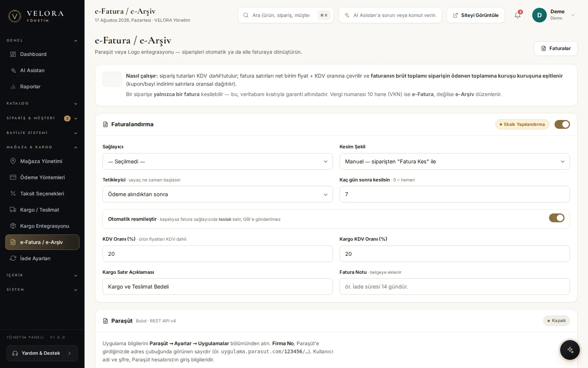This screenshot has width=588, height=368.
Task: Open Yardım & Destek
Action: 42,353
